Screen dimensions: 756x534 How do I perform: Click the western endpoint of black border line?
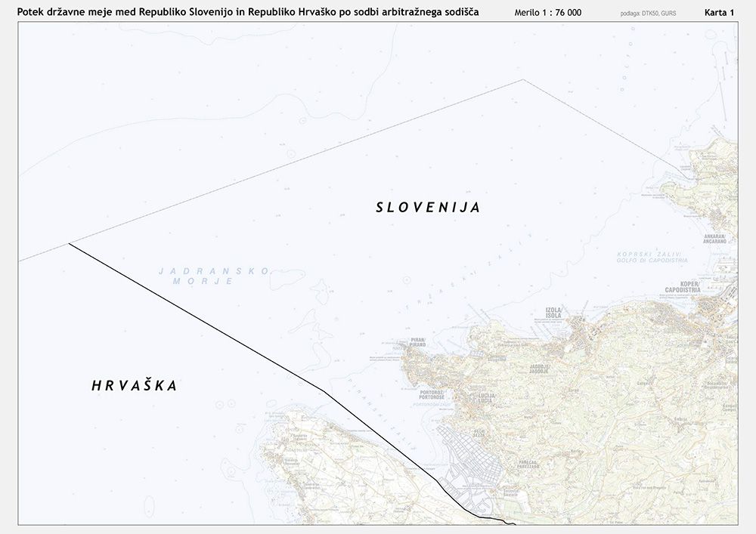(x=69, y=243)
